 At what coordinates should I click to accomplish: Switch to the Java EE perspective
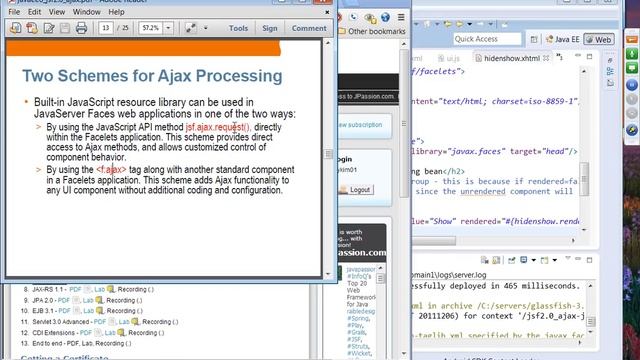pyautogui.click(x=563, y=39)
